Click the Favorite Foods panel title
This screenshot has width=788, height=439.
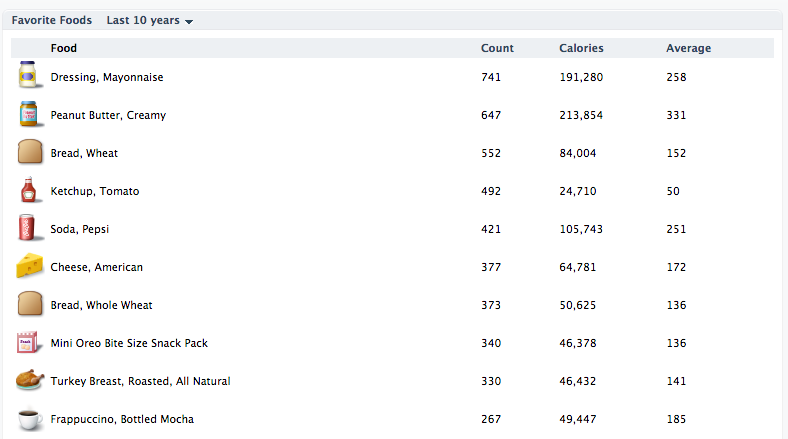[52, 20]
